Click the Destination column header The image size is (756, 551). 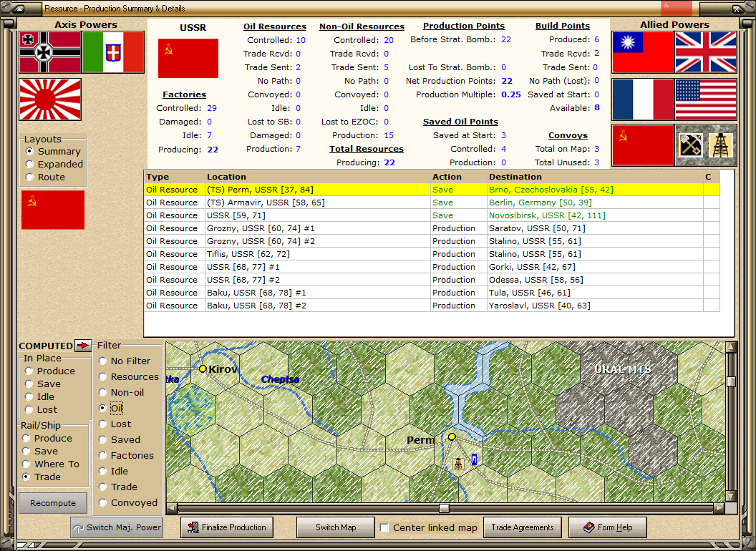tap(515, 177)
